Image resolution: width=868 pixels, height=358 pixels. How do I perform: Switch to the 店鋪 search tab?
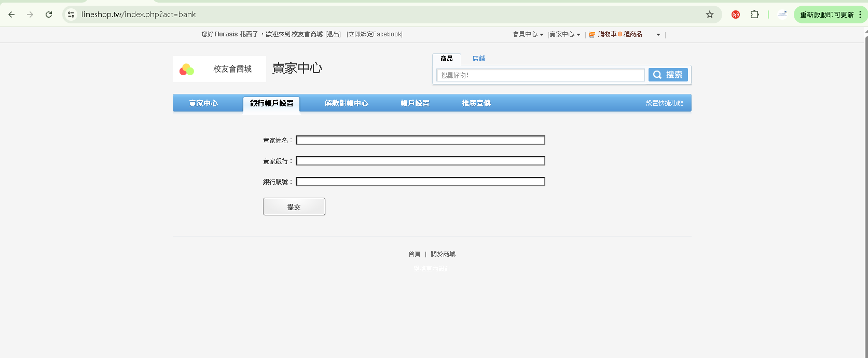478,59
